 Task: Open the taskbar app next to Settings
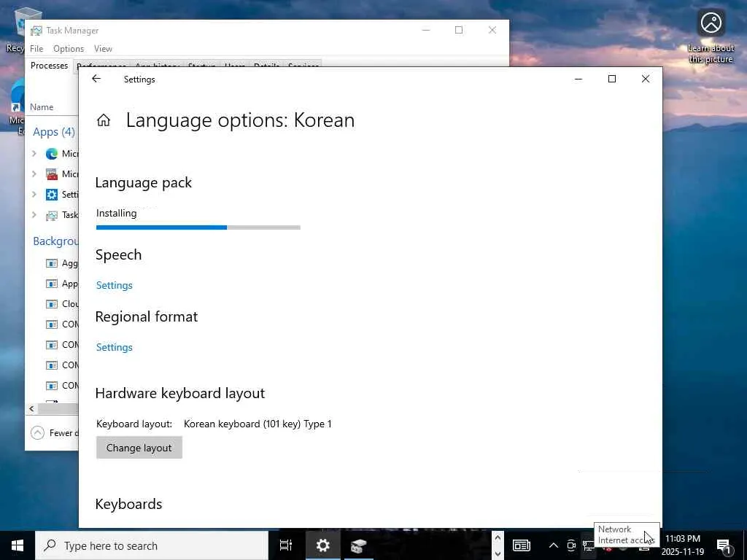(357, 545)
